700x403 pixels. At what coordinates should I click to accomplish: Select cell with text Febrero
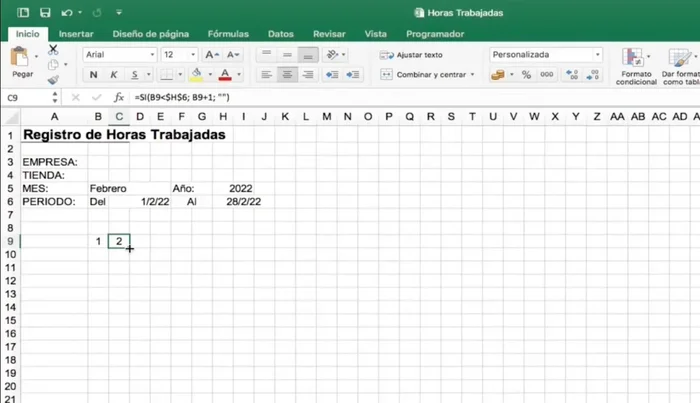(108, 189)
